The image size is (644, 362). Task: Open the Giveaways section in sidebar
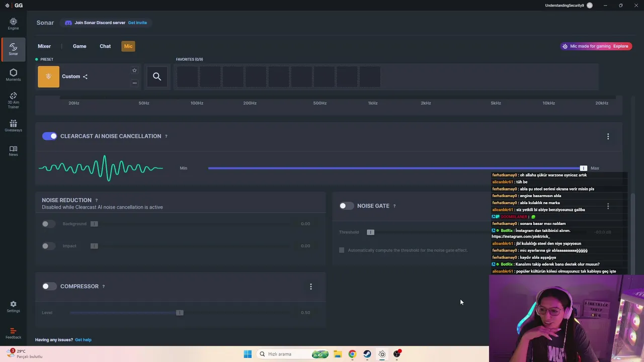coord(13,126)
